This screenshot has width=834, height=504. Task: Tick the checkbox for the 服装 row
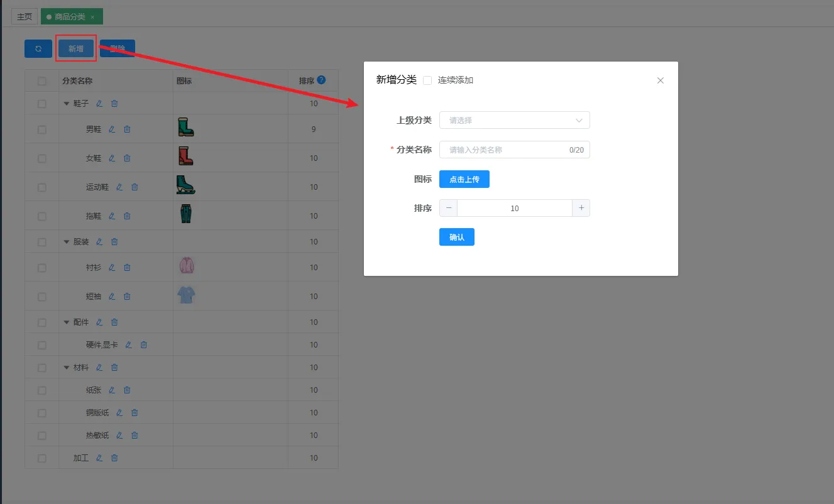42,242
